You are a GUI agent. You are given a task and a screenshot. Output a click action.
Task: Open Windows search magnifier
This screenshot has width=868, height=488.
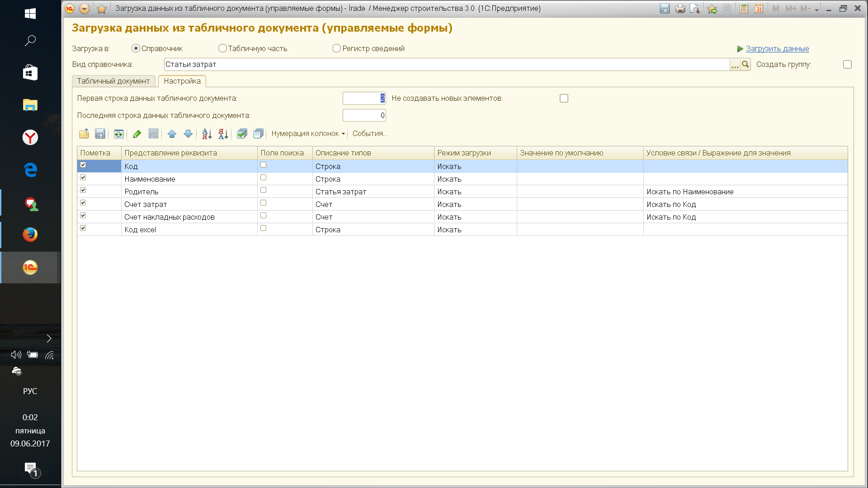point(30,41)
